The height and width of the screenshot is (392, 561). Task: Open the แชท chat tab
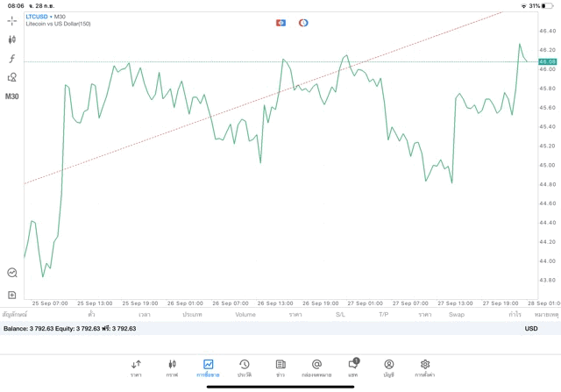(352, 367)
